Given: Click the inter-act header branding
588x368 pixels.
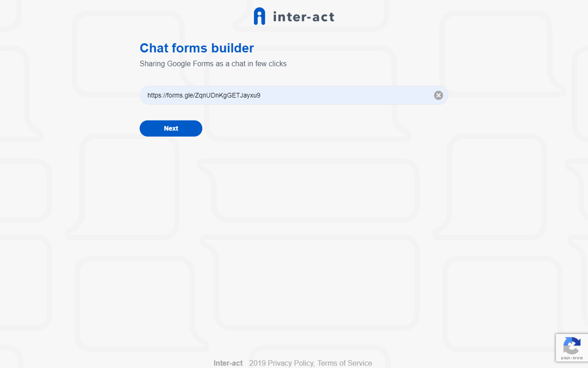Looking at the screenshot, I should (294, 16).
